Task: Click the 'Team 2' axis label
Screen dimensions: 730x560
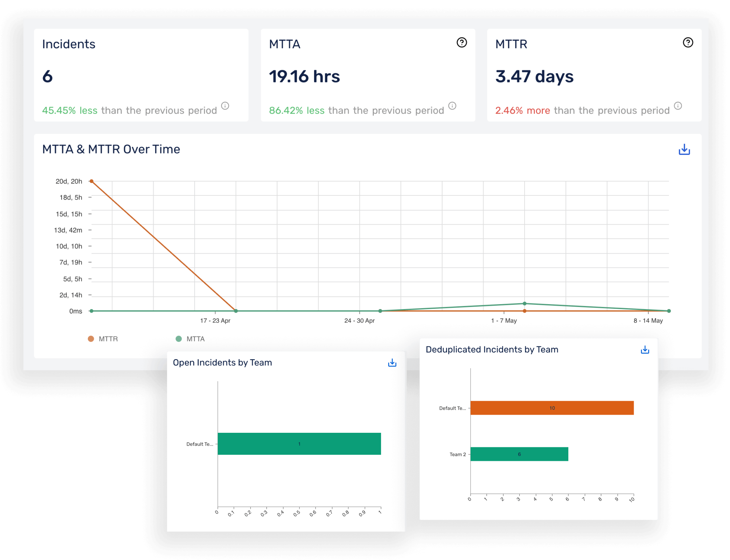Action: pyautogui.click(x=457, y=454)
